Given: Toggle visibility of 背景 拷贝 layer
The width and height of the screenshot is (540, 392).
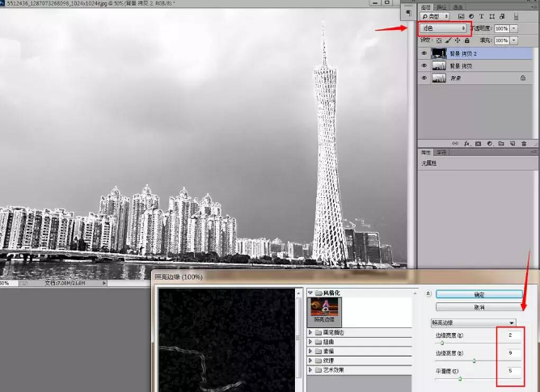Looking at the screenshot, I should click(424, 66).
